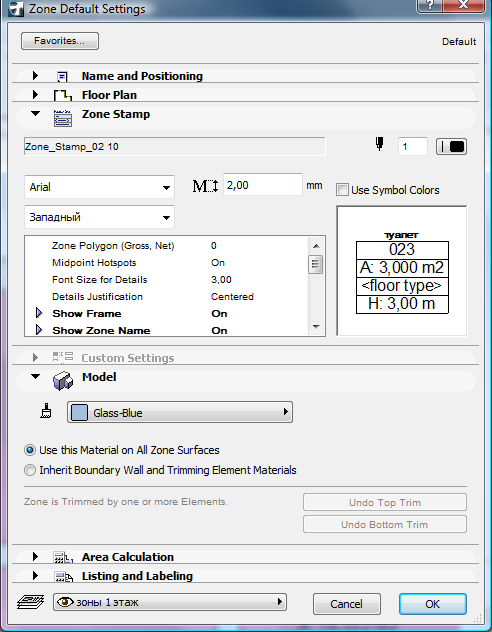
Task: Click the text height field 2,00
Action: pos(263,185)
